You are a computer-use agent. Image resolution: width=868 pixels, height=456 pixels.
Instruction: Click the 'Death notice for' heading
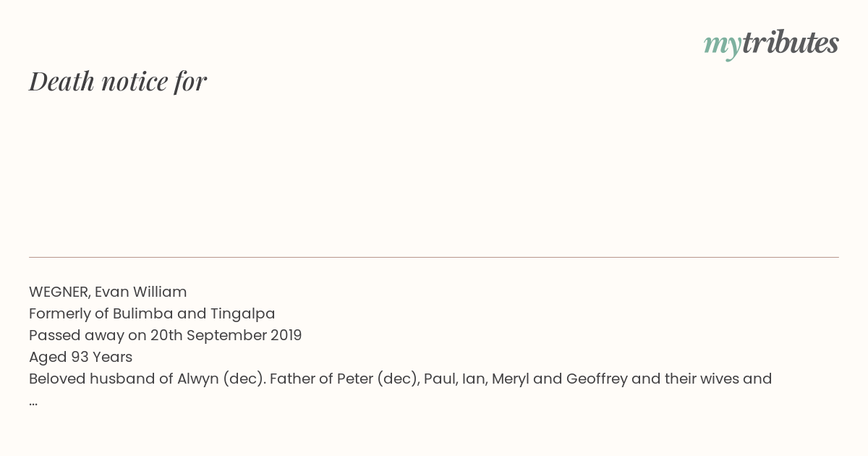(x=118, y=81)
